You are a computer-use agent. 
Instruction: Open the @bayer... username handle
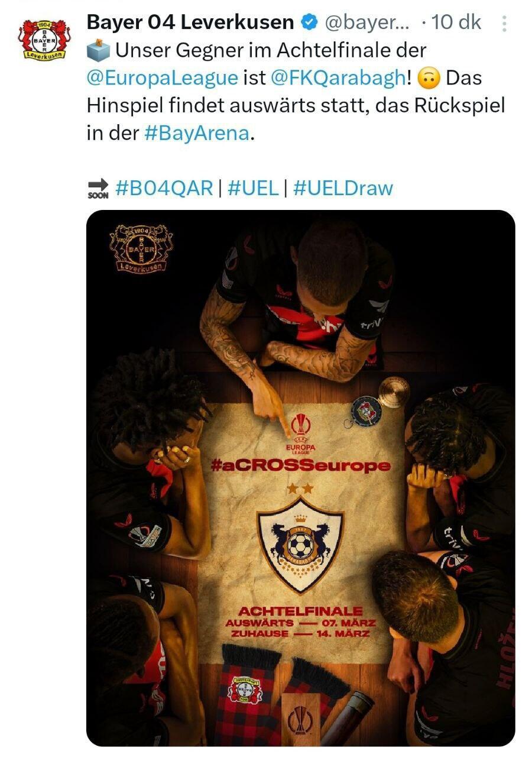366,22
